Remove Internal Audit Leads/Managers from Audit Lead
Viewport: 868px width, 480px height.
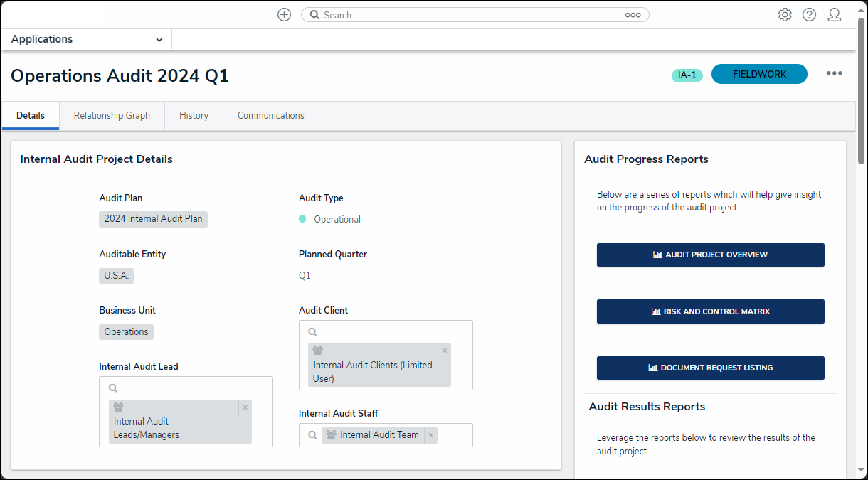pyautogui.click(x=245, y=407)
